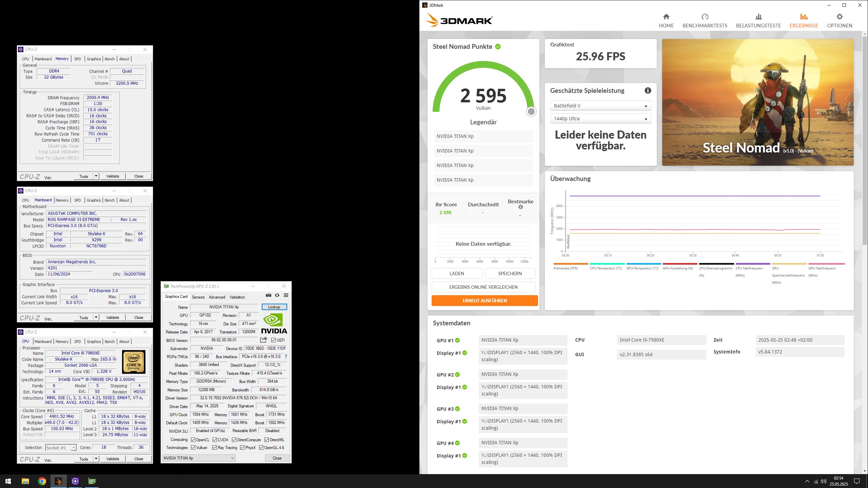Click ERGEBNIS ONLINE VERGLEICHEN
868x488 pixels.
pyautogui.click(x=484, y=287)
